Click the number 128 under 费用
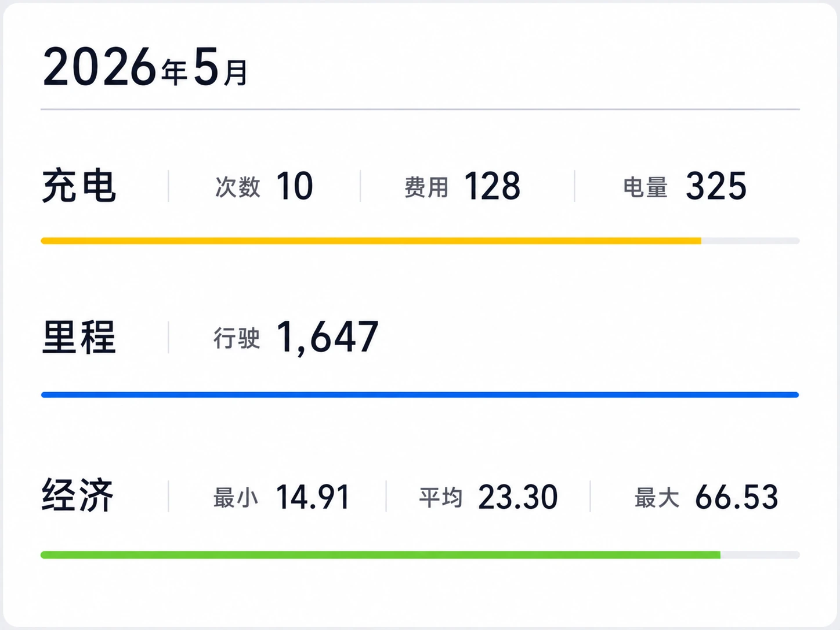This screenshot has width=840, height=630. (492, 186)
